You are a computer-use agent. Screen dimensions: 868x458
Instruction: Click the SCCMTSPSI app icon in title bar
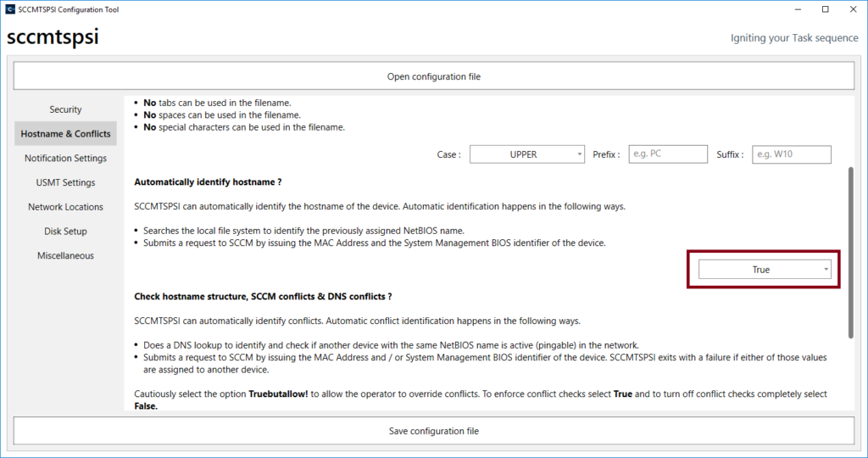tap(9, 9)
